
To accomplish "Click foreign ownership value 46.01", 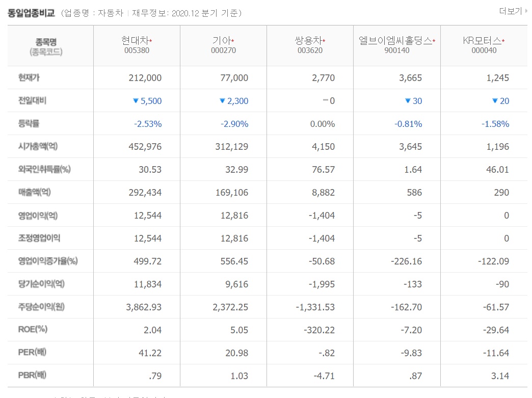I will (x=498, y=170).
